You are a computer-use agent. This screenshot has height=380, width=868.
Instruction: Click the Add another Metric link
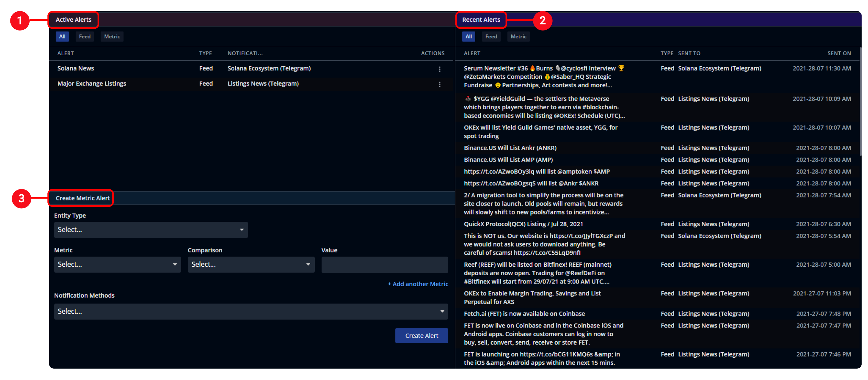pyautogui.click(x=418, y=284)
